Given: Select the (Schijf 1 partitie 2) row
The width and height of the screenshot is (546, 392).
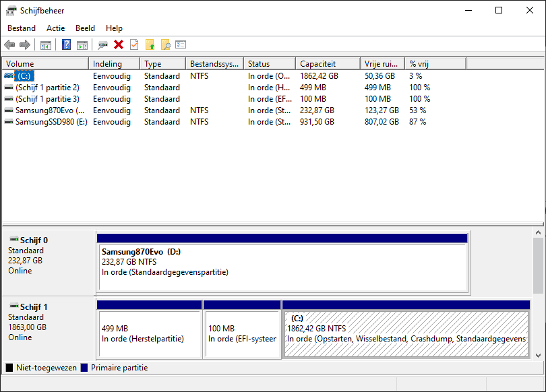Looking at the screenshot, I should [x=234, y=88].
